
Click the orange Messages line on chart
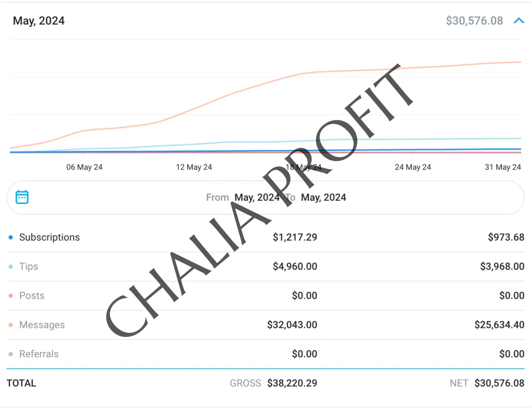(231, 93)
